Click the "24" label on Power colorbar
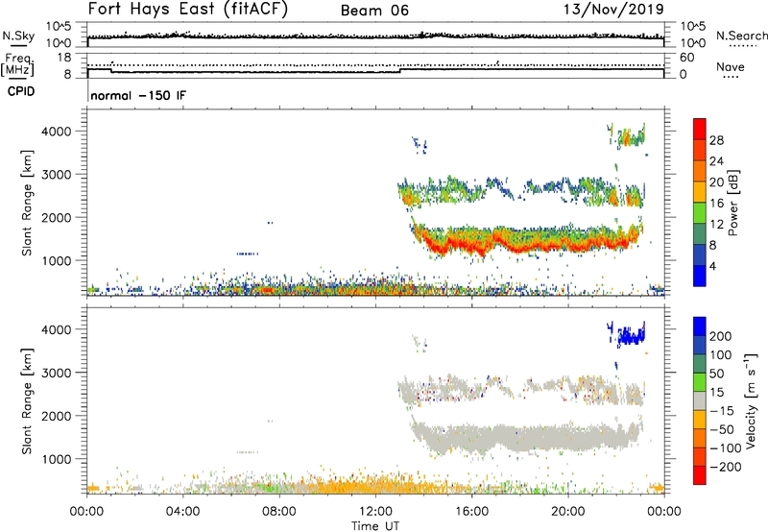 point(716,161)
